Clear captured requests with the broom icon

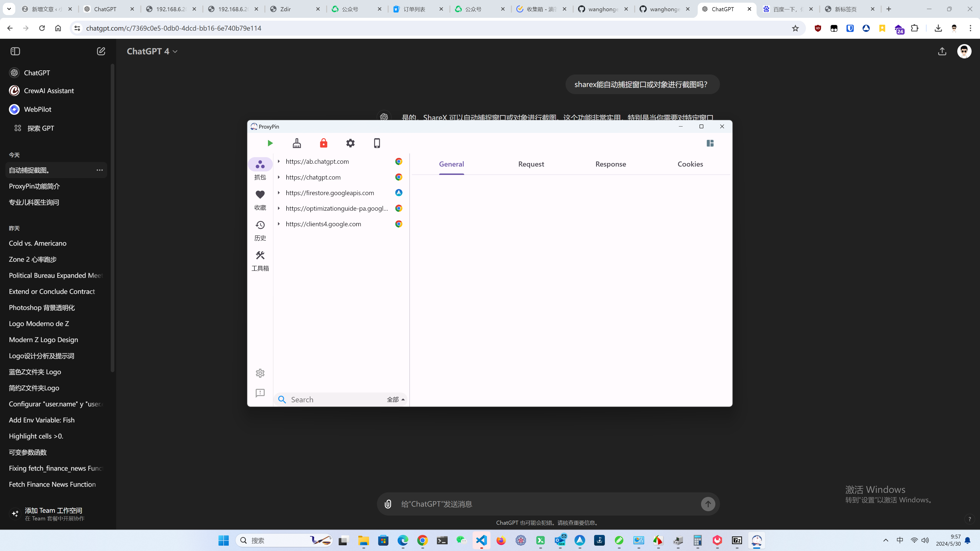[x=297, y=143]
